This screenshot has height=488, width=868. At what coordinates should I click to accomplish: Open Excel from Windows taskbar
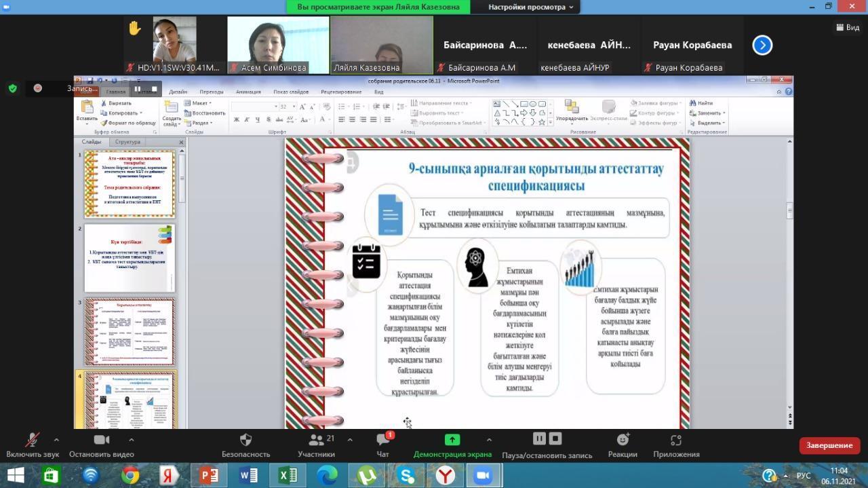(288, 476)
